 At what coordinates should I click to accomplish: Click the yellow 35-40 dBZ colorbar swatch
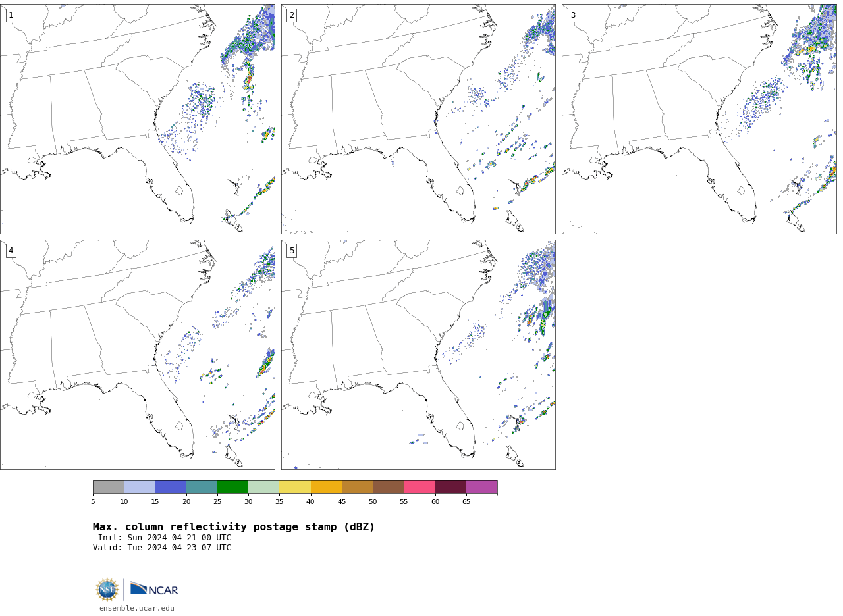295,487
